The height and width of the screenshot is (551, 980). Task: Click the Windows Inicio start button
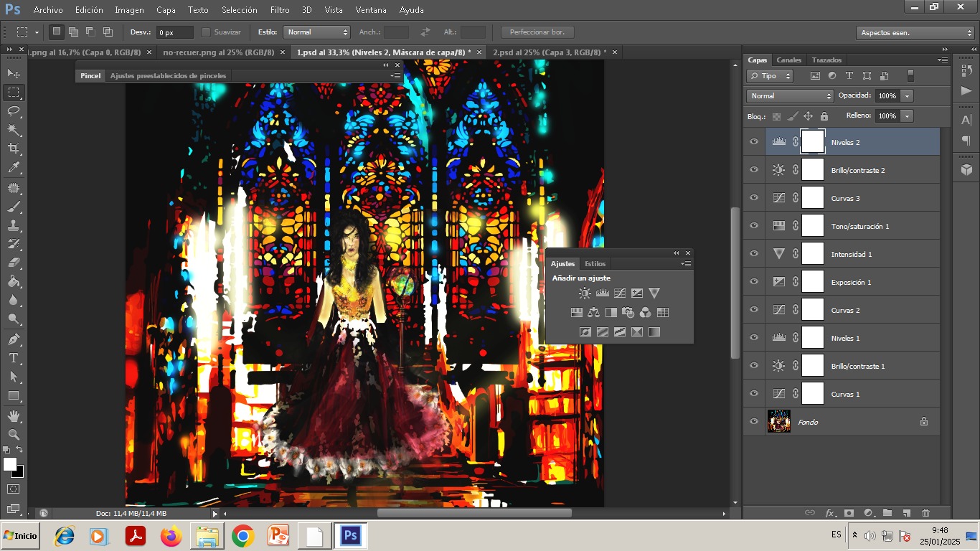coord(20,536)
